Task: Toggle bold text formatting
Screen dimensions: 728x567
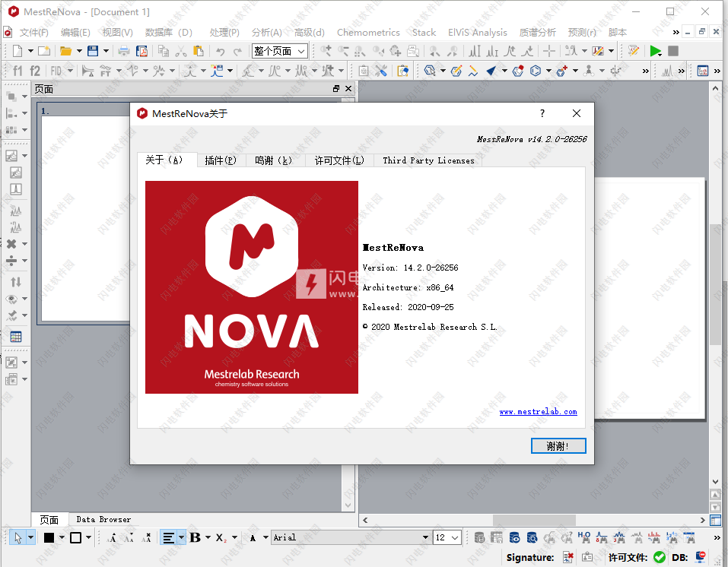Action: [195, 537]
